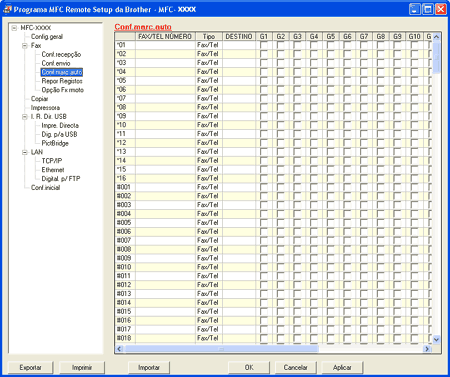Open TCP/IP settings in tree

[52, 161]
